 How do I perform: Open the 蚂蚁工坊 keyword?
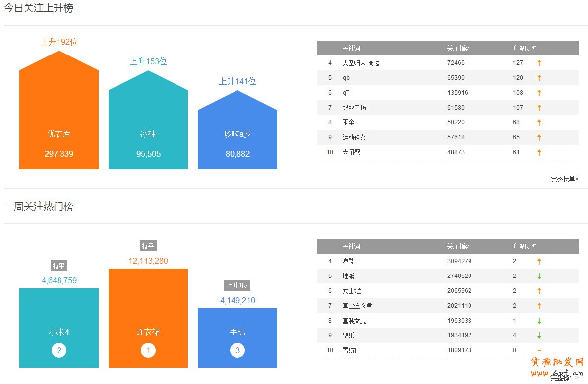click(x=354, y=108)
